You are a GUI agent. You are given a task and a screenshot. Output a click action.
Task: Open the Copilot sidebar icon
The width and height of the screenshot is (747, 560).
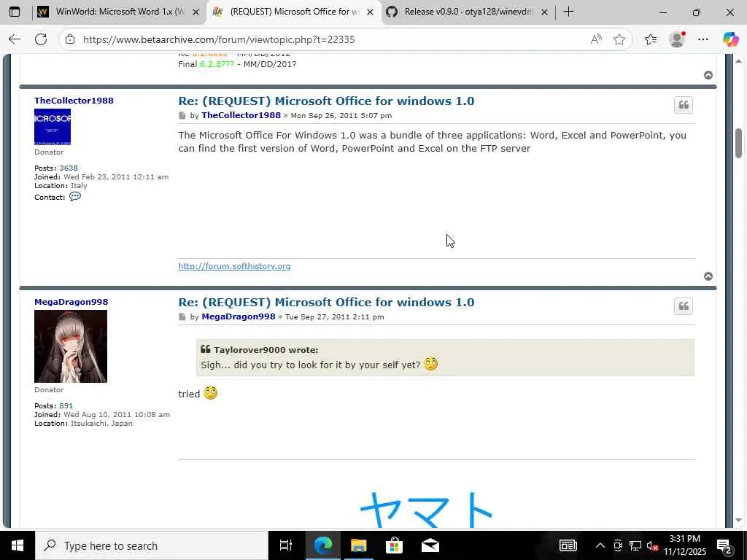click(x=730, y=39)
